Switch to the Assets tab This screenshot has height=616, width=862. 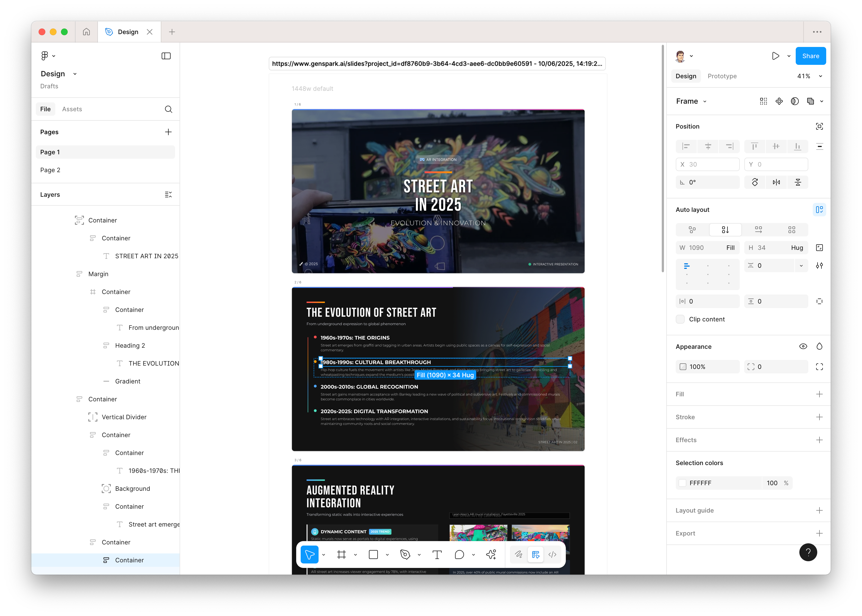point(72,109)
